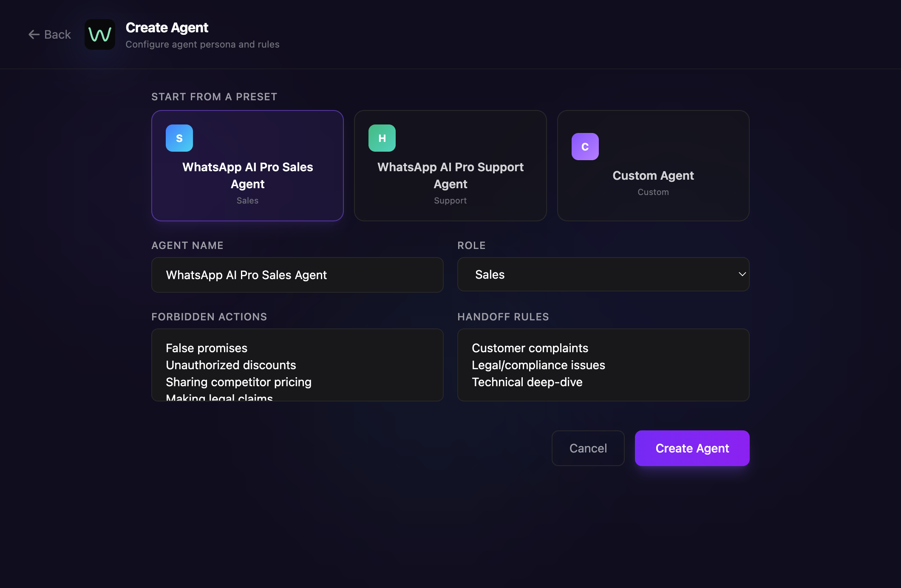901x588 pixels.
Task: Click the 'Create Agent' page heading
Action: point(167,28)
